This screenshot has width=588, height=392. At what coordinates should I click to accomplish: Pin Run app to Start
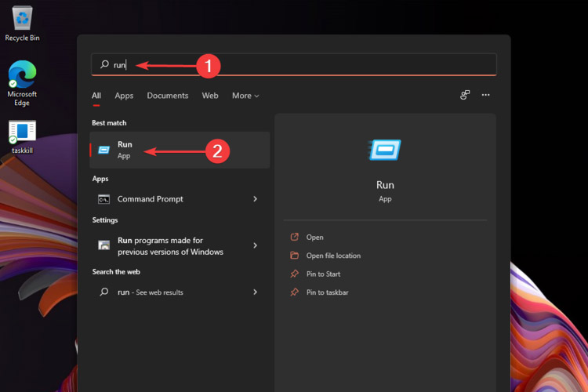[x=323, y=274]
